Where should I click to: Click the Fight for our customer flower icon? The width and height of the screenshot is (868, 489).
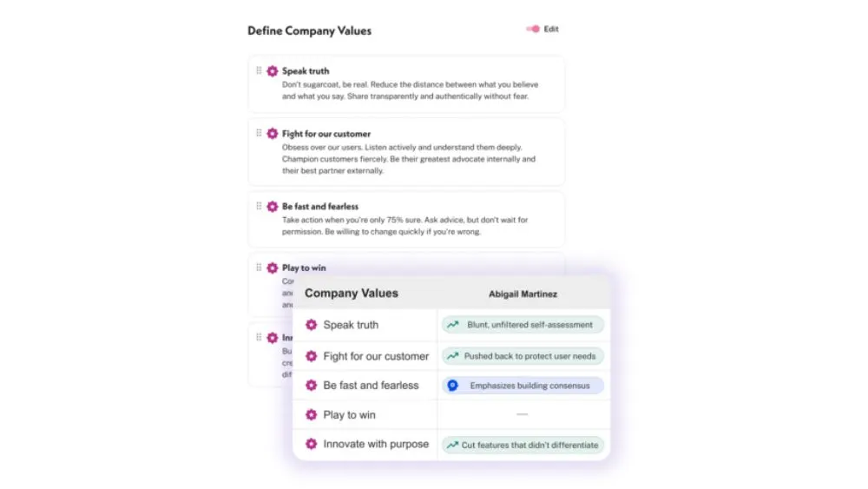[x=273, y=134]
